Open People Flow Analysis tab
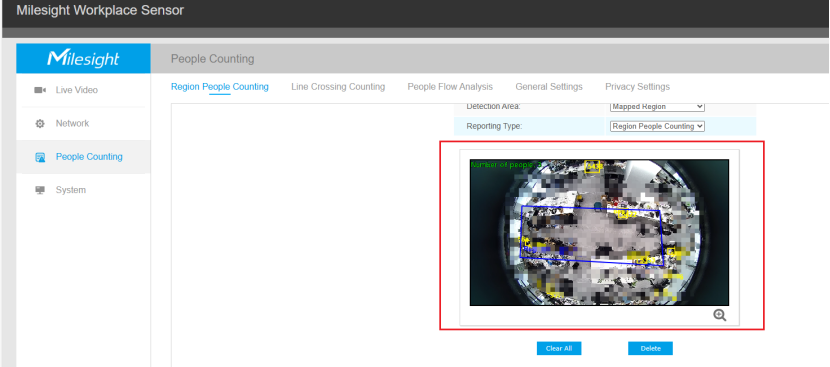 click(x=450, y=87)
